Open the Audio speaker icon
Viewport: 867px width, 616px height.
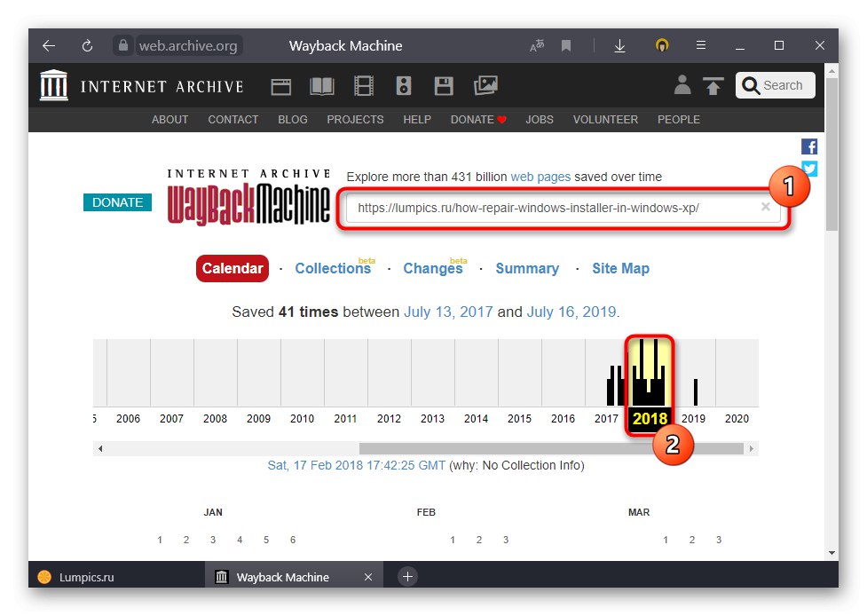click(404, 86)
